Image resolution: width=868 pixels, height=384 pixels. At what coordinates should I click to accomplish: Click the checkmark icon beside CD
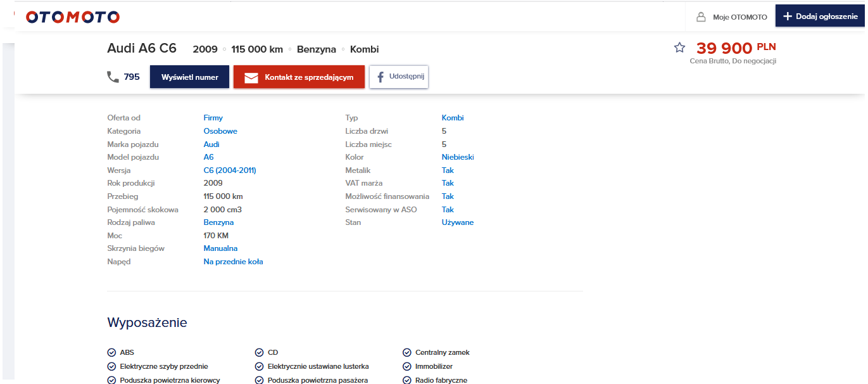pos(259,352)
